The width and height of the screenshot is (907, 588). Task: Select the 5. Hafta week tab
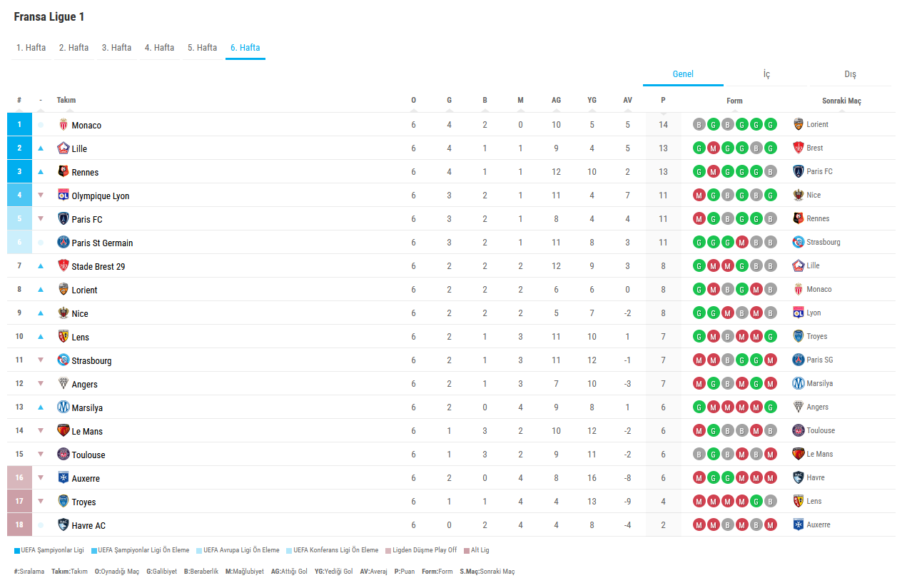(203, 48)
